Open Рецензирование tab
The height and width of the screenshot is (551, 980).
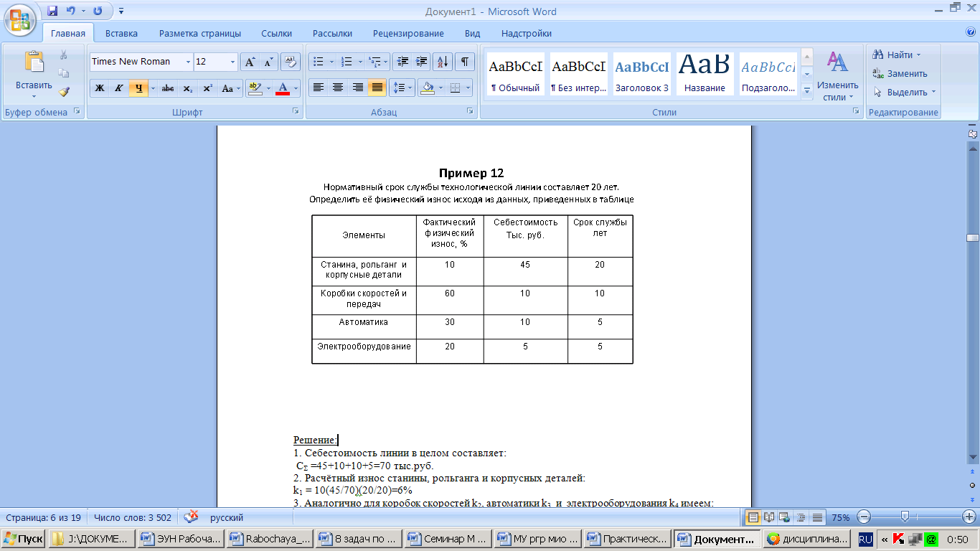(408, 34)
